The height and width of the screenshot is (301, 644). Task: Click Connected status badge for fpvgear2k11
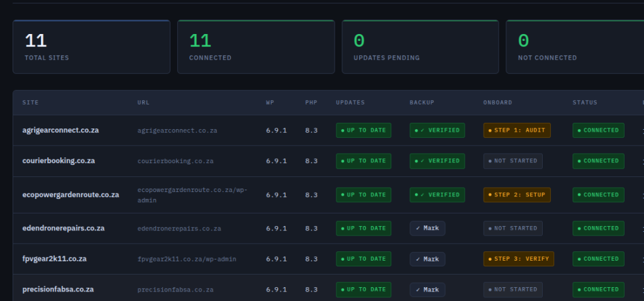click(x=599, y=259)
